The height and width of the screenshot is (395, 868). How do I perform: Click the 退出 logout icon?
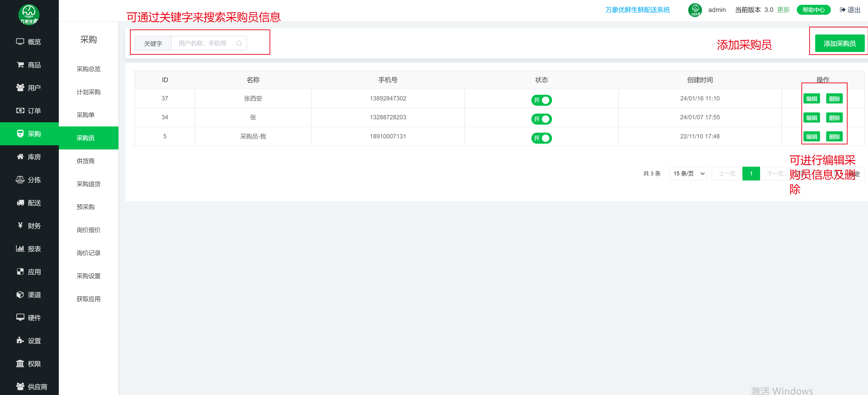[842, 10]
